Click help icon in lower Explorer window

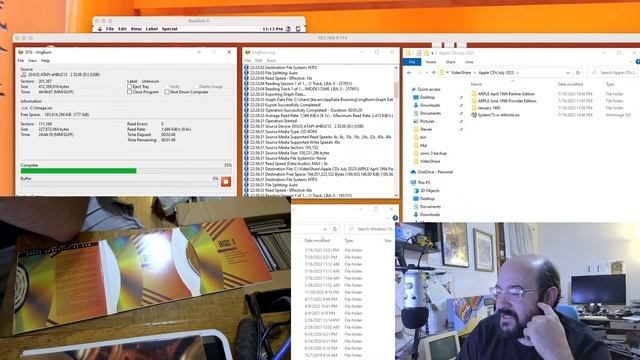coord(395,218)
